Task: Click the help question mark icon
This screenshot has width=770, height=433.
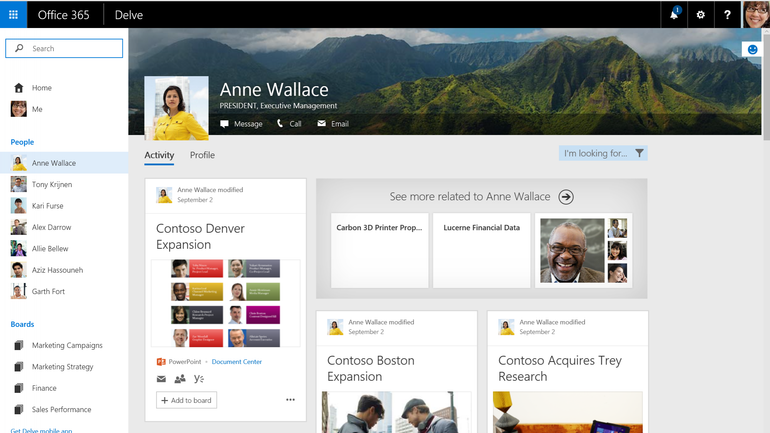Action: point(727,15)
